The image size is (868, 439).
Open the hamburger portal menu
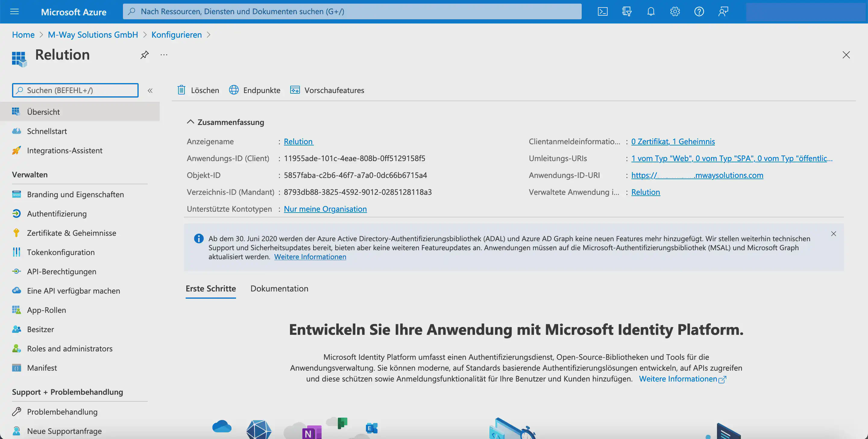(14, 12)
